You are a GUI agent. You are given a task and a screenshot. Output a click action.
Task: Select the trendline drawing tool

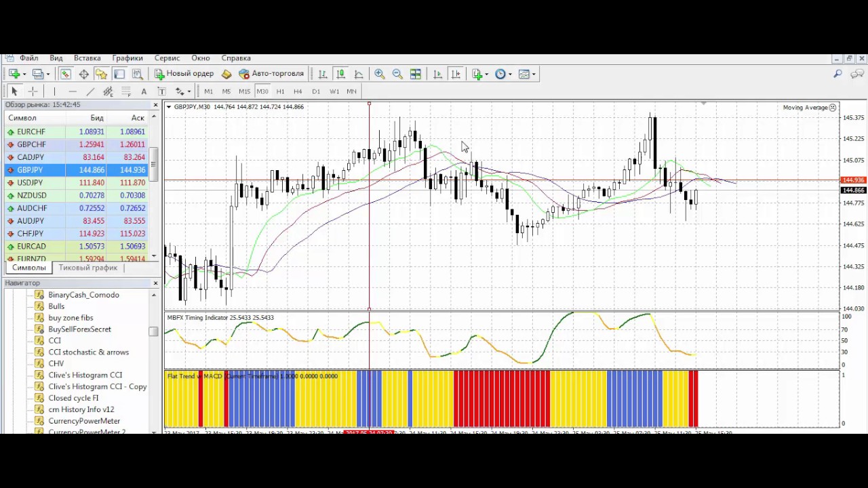90,91
